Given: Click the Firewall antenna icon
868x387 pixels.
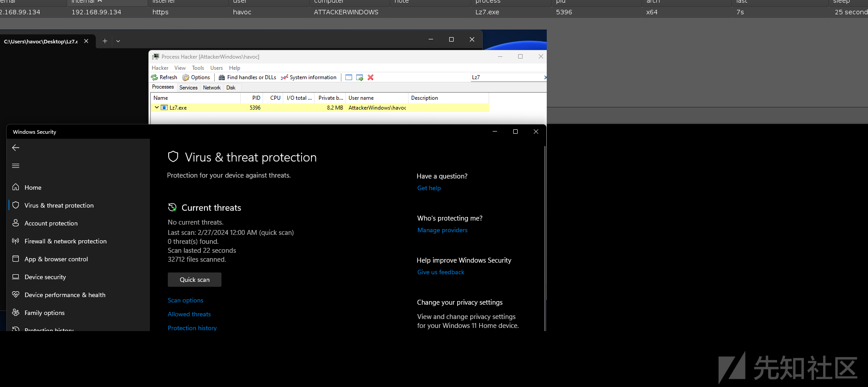Looking at the screenshot, I should [16, 241].
